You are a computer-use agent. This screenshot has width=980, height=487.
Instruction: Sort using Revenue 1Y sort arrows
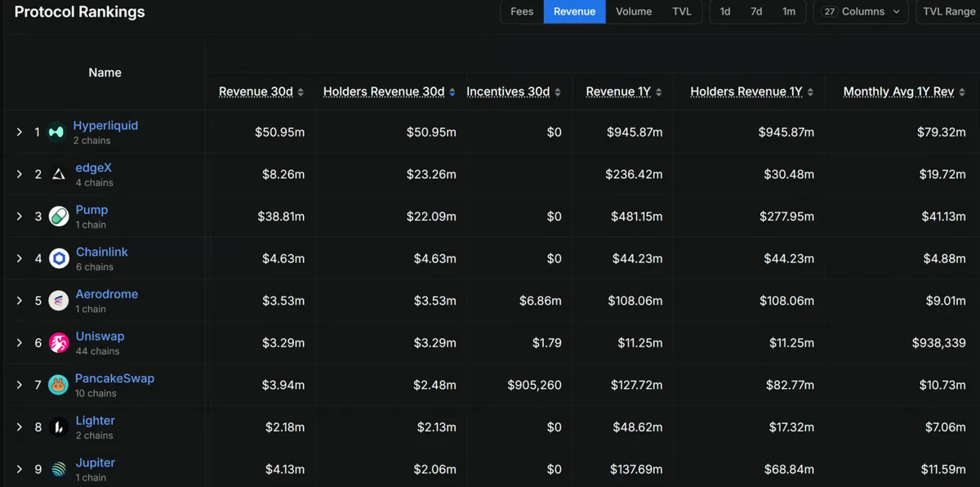coord(659,92)
